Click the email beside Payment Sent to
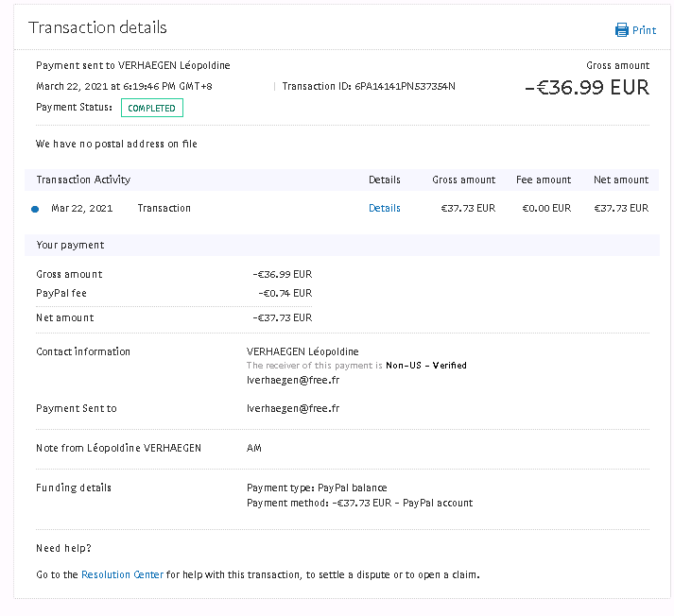 point(292,409)
